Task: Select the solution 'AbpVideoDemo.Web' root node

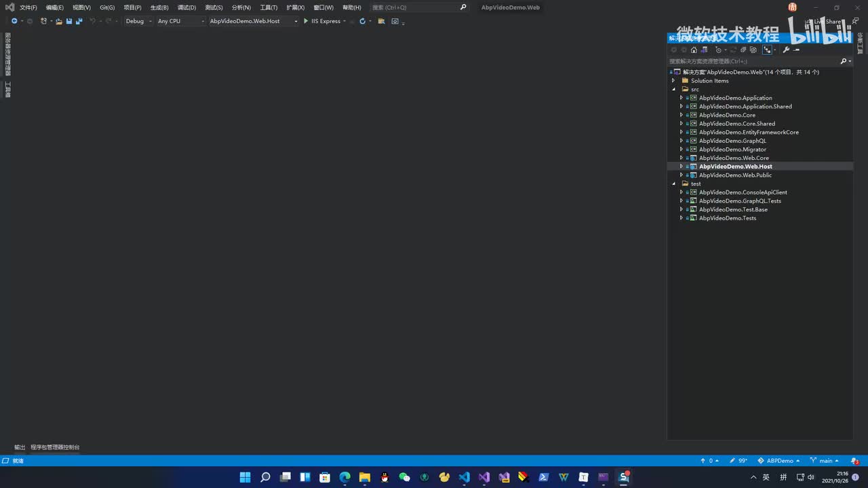Action: [751, 72]
